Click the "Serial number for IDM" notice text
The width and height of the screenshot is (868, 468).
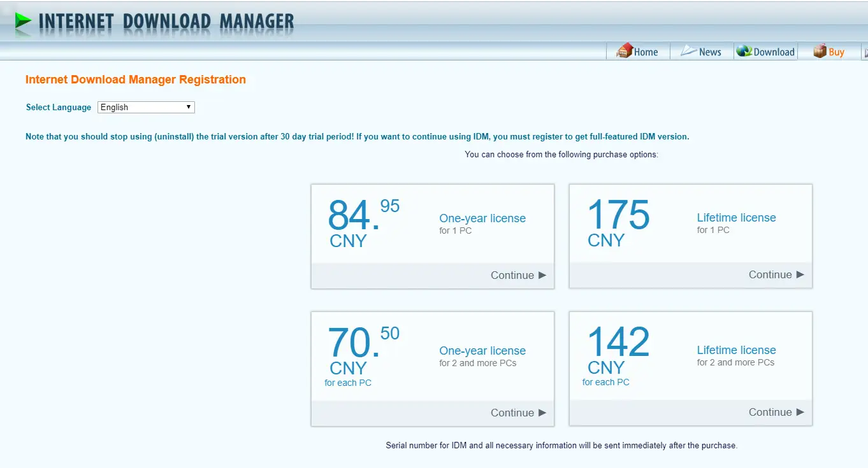(561, 446)
